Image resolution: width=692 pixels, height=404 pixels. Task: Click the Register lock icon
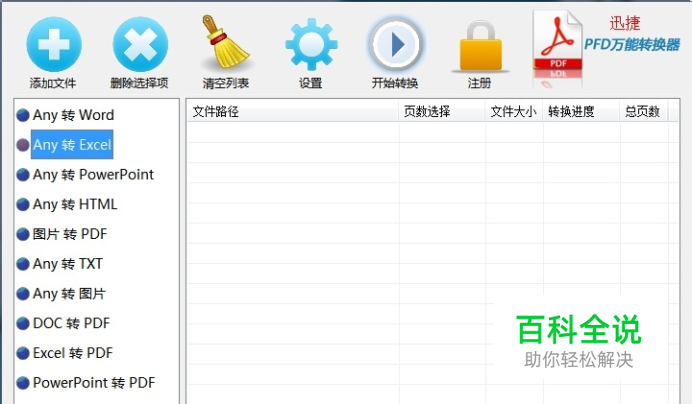[481, 46]
